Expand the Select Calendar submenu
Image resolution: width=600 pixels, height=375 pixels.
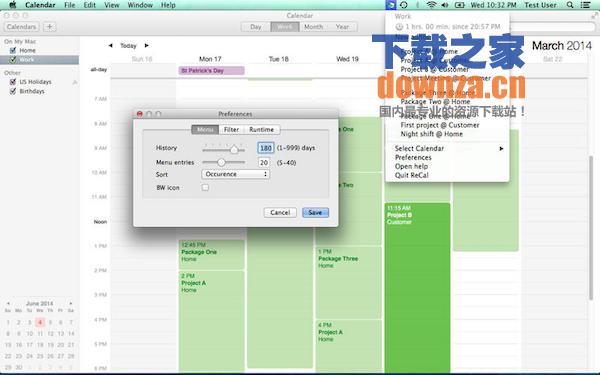[x=448, y=148]
